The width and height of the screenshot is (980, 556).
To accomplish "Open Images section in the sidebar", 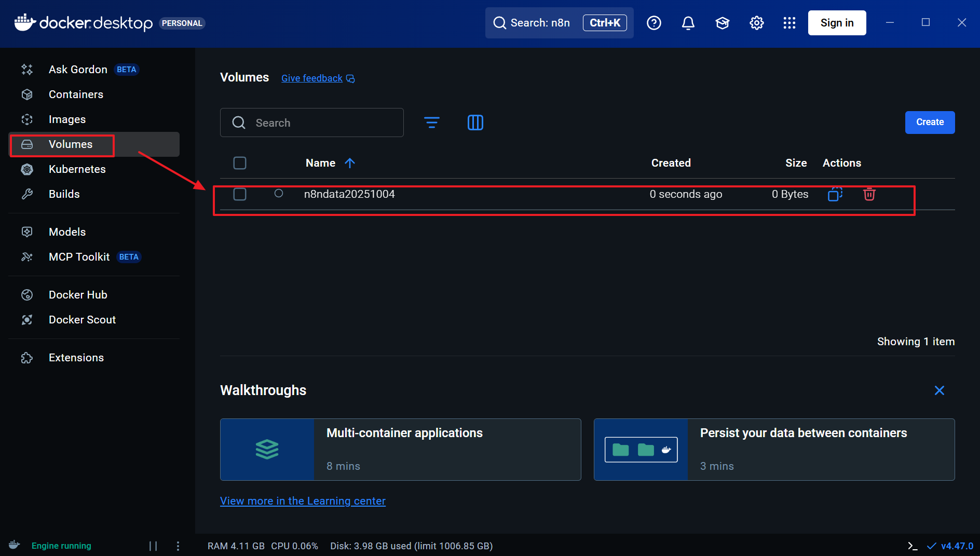I will coord(67,119).
